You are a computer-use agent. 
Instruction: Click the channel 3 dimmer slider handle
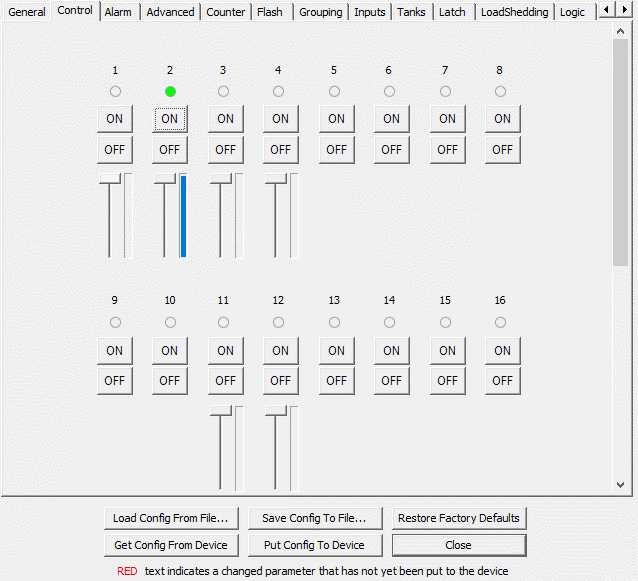coord(221,179)
